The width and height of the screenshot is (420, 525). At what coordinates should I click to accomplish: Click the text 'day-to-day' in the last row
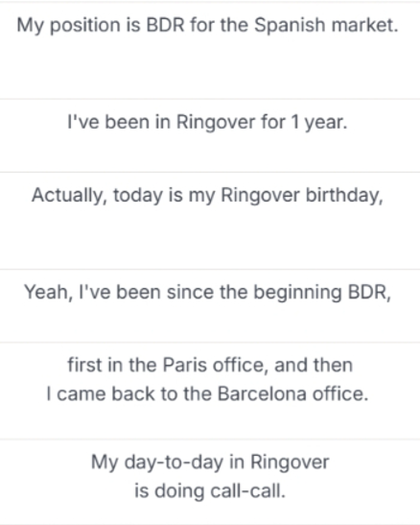click(x=174, y=463)
